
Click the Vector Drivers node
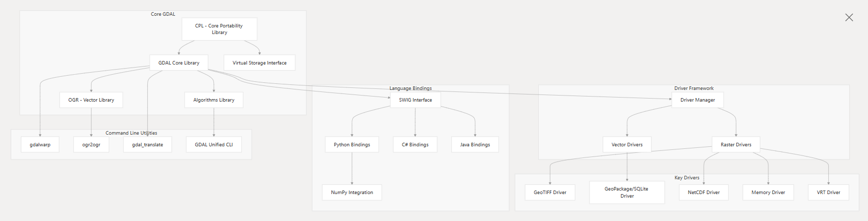[x=627, y=145]
